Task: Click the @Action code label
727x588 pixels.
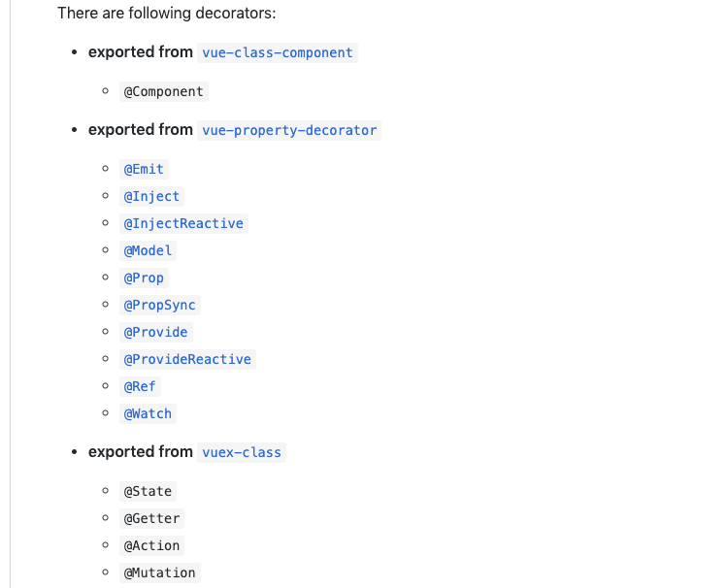Action: pos(151,545)
